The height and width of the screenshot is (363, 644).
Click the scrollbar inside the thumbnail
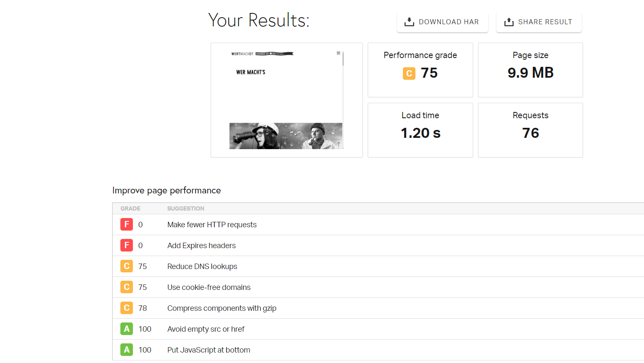click(x=343, y=58)
